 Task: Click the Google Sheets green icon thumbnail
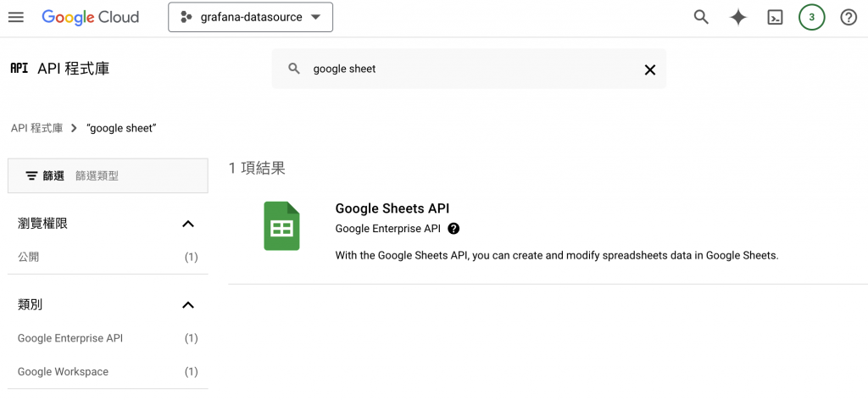281,225
